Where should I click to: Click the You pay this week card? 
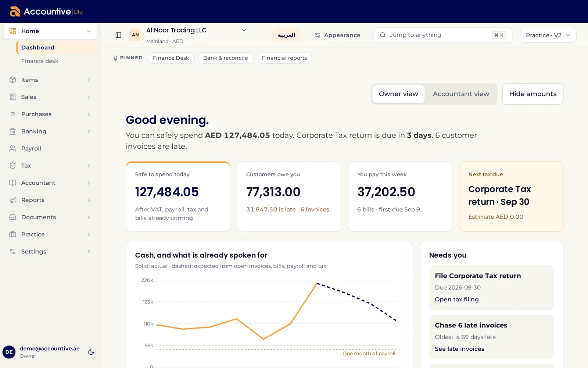[400, 197]
